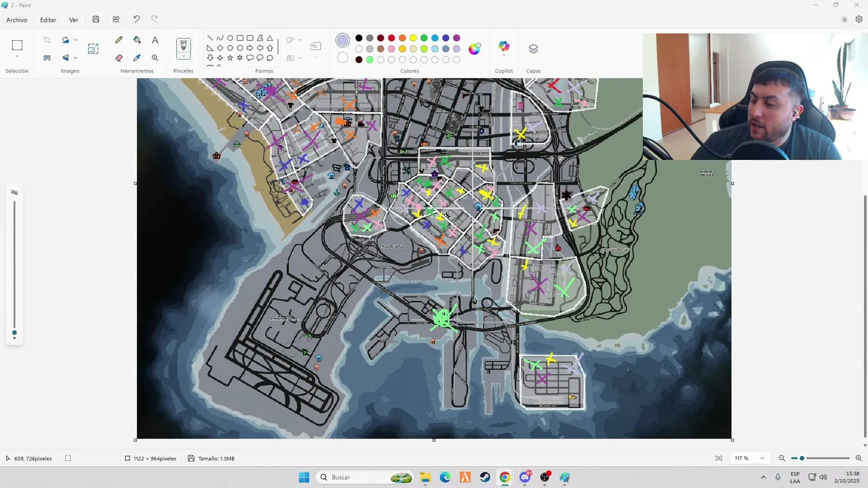Pick the pentagon shape
The image size is (868, 488).
(230, 48)
